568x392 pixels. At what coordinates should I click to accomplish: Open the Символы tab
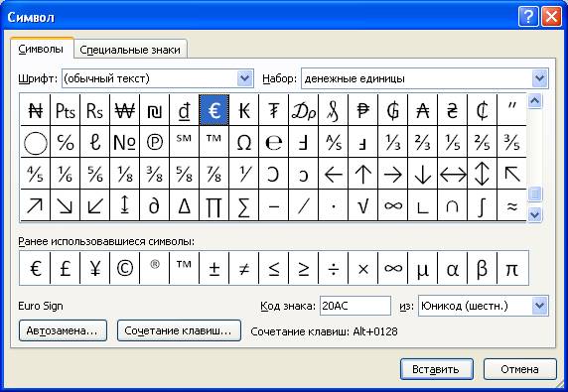point(41,49)
